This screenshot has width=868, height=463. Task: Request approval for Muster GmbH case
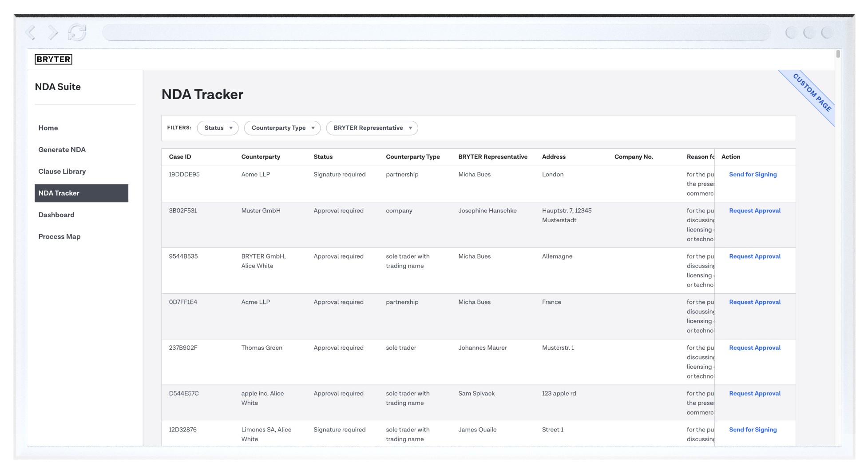754,210
